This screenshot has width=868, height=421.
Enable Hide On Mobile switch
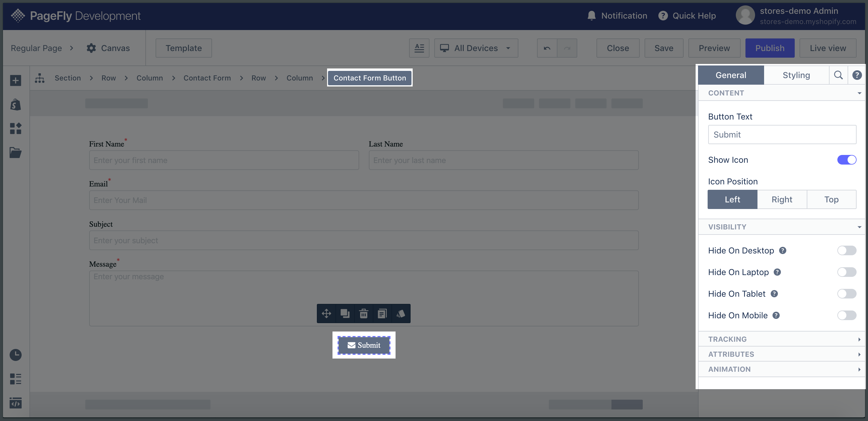(846, 315)
